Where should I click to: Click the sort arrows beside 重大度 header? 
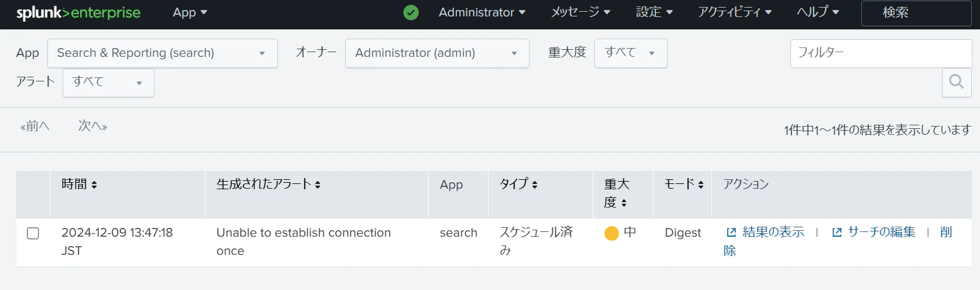624,203
